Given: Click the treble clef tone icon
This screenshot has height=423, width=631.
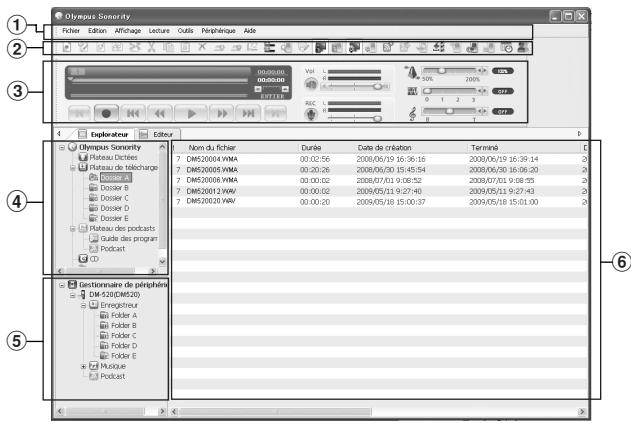Looking at the screenshot, I should [x=412, y=113].
